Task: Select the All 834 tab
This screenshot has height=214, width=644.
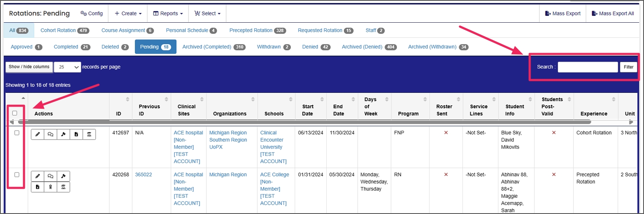Action: (x=18, y=30)
